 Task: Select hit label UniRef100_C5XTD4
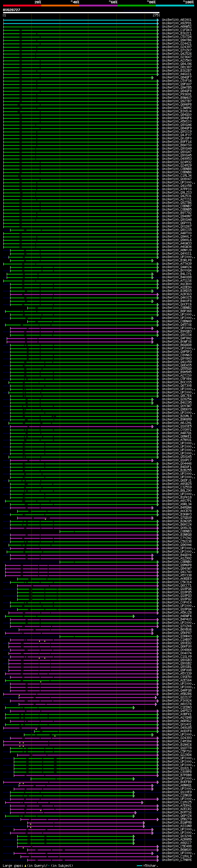pyautogui.click(x=176, y=37)
